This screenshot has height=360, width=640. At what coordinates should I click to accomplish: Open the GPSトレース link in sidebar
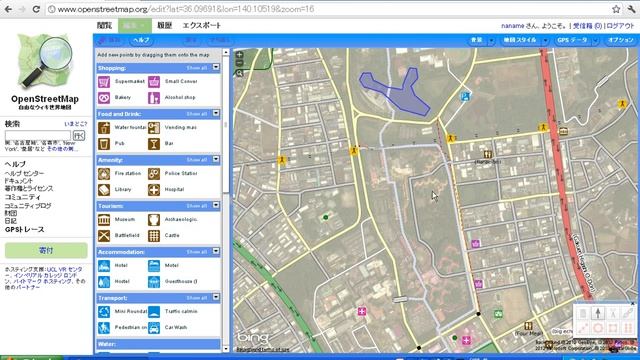(24, 229)
